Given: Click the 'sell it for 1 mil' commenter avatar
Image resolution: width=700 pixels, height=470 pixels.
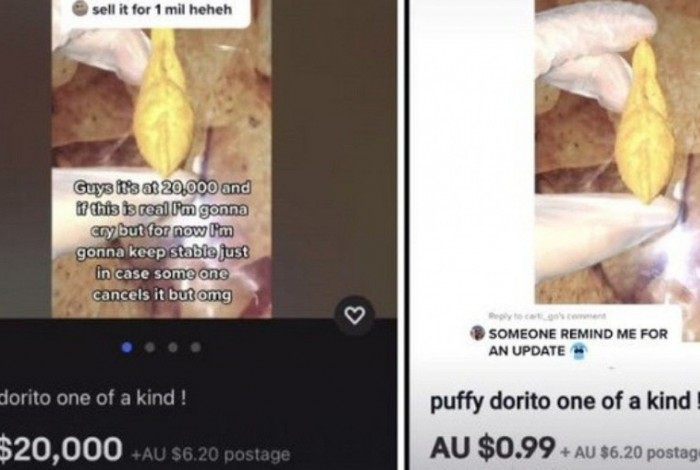Looking at the screenshot, I should point(80,8).
